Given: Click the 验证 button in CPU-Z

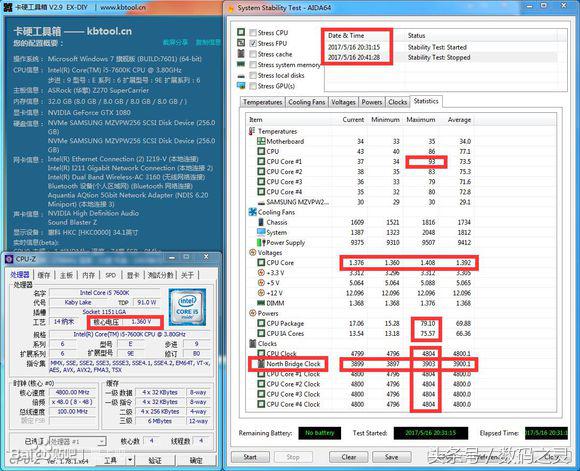Looking at the screenshot, I should tap(155, 460).
